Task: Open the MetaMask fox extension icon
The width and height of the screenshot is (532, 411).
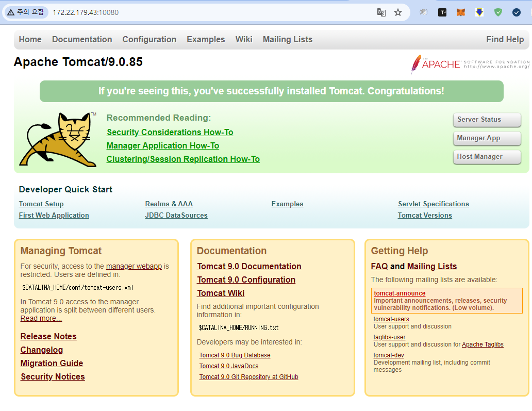Action: 461,12
